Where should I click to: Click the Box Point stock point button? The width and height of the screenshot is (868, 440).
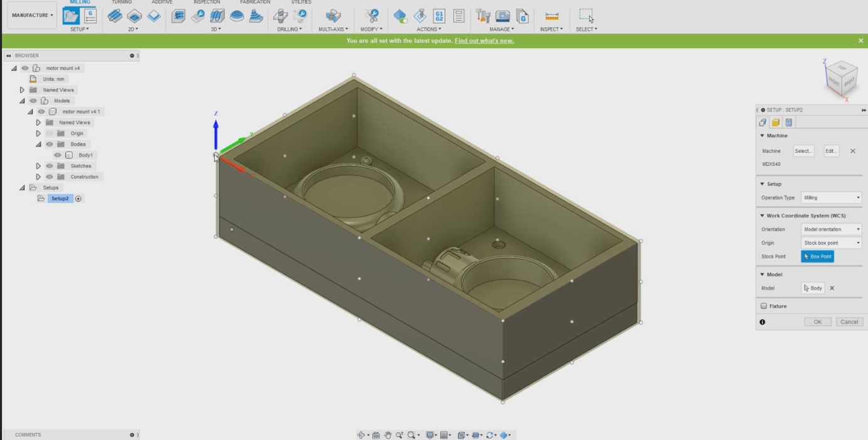(817, 256)
